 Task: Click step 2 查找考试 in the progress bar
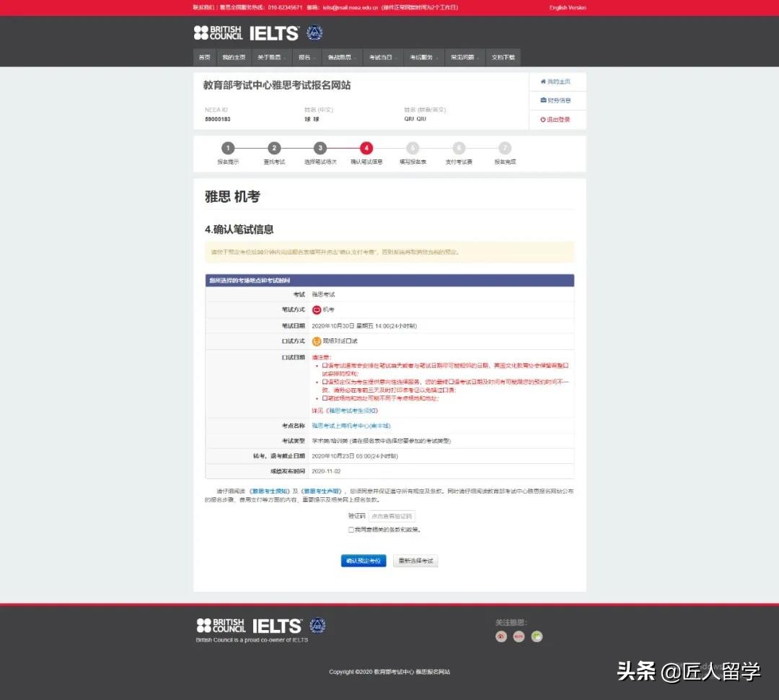pos(274,147)
